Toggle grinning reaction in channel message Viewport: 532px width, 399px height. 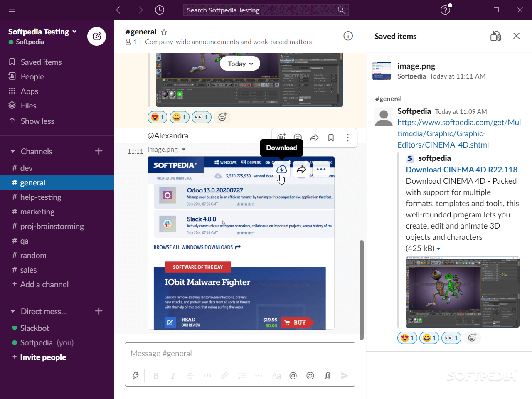[x=180, y=117]
